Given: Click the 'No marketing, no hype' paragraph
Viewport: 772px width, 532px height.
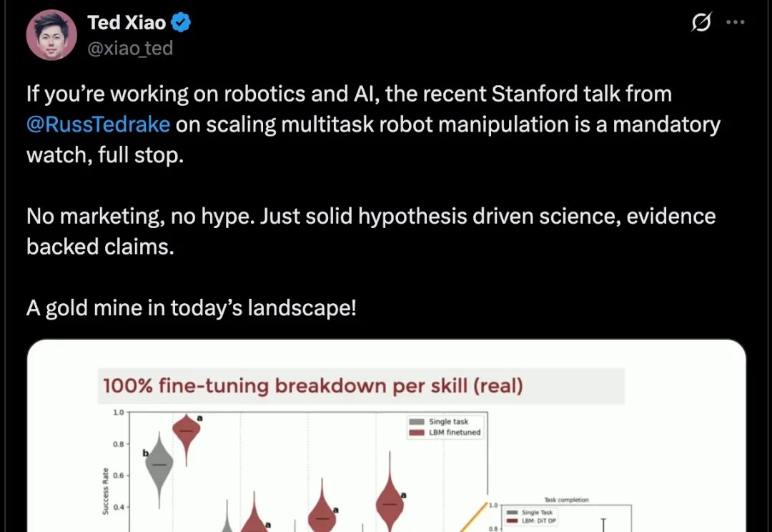Looking at the screenshot, I should click(x=371, y=232).
